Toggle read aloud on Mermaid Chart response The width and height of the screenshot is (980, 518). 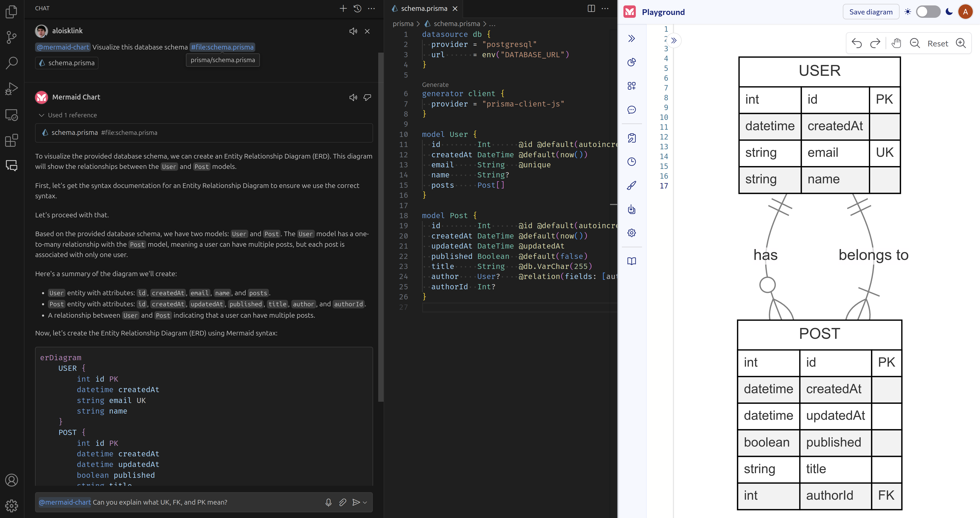(x=353, y=97)
